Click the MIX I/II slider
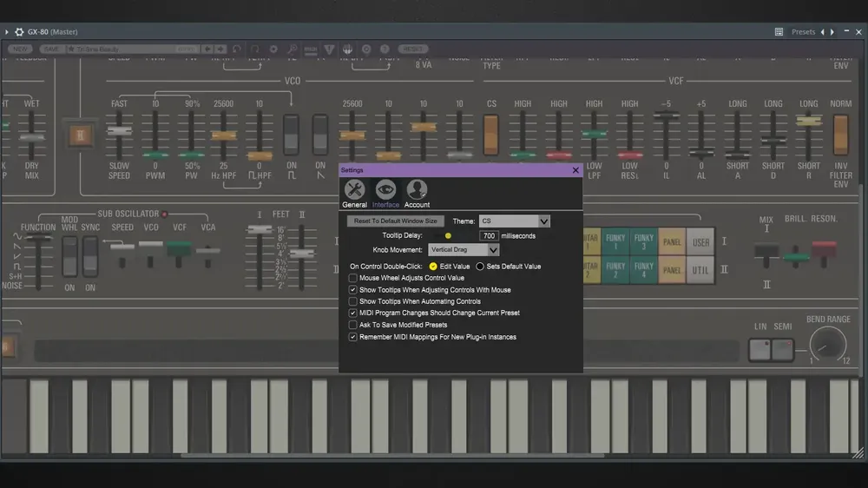 (x=766, y=252)
